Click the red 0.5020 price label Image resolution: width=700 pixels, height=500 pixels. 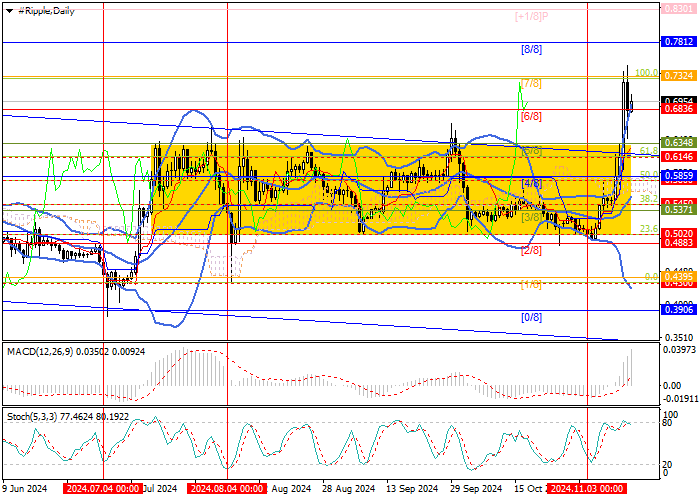click(679, 233)
